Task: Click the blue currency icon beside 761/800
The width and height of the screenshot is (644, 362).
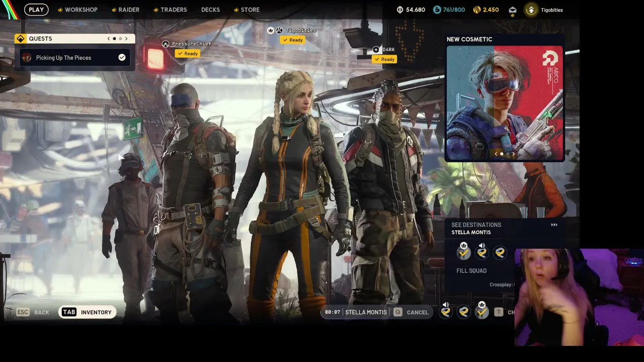Action: [437, 10]
